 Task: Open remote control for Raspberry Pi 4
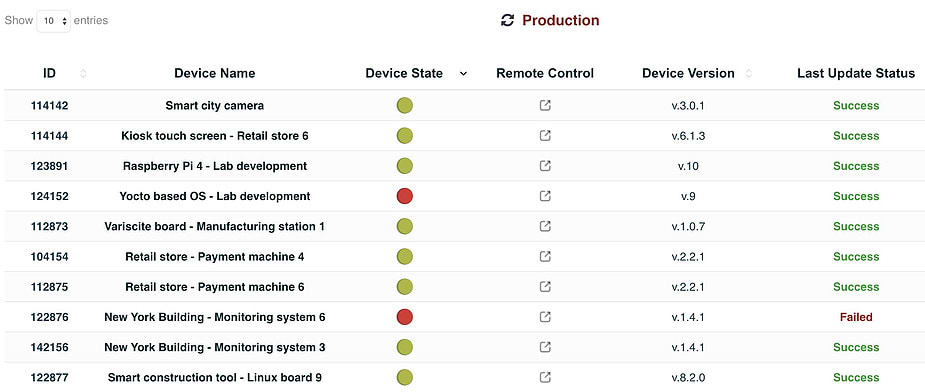point(545,166)
